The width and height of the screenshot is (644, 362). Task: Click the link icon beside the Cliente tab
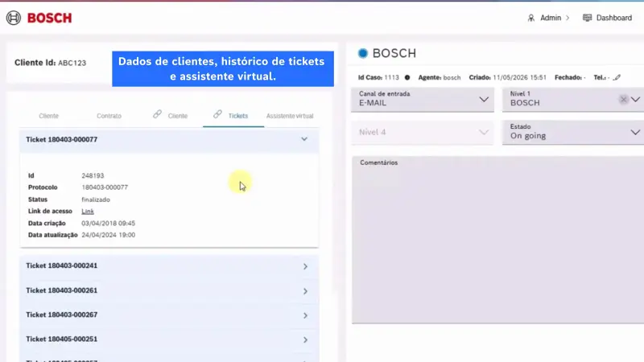(x=157, y=114)
